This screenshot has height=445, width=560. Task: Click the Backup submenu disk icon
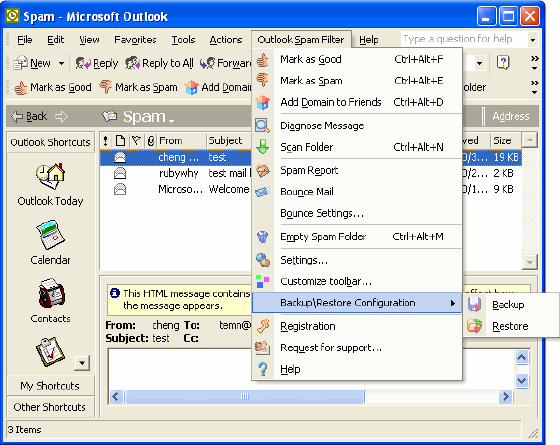tap(474, 304)
